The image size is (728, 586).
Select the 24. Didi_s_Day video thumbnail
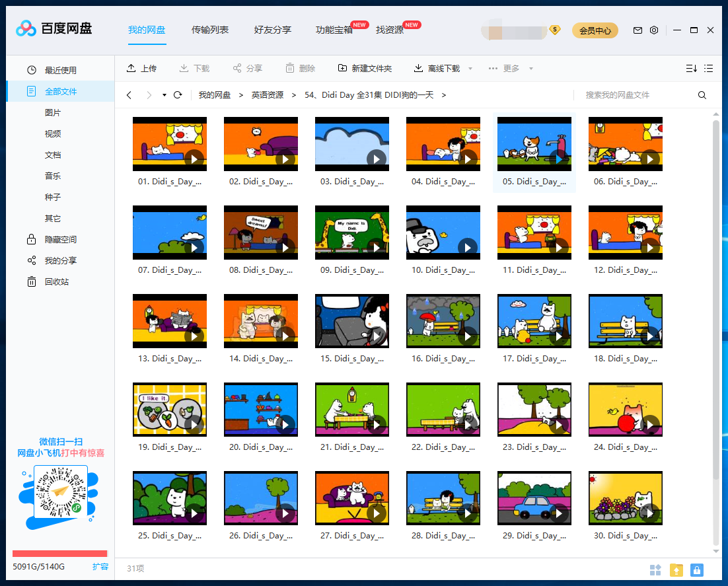(x=626, y=410)
